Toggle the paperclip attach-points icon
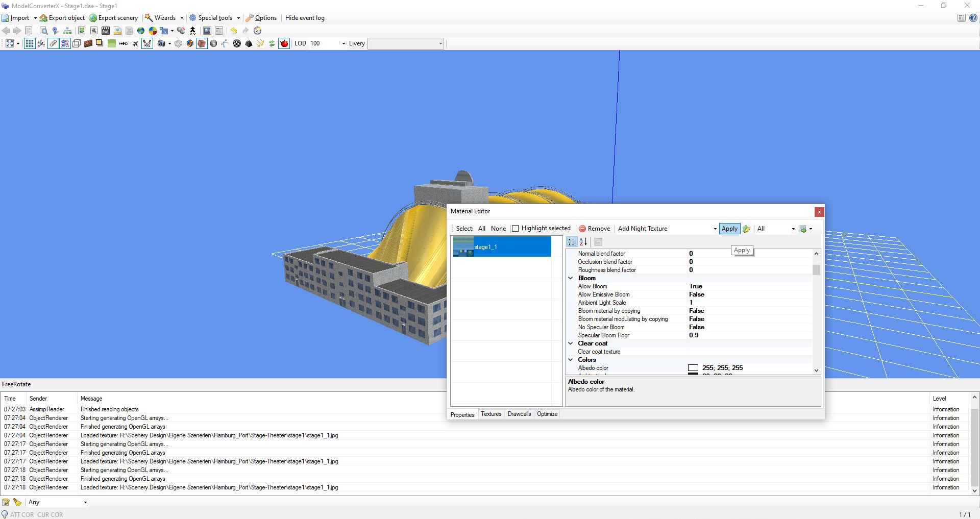 coord(53,43)
